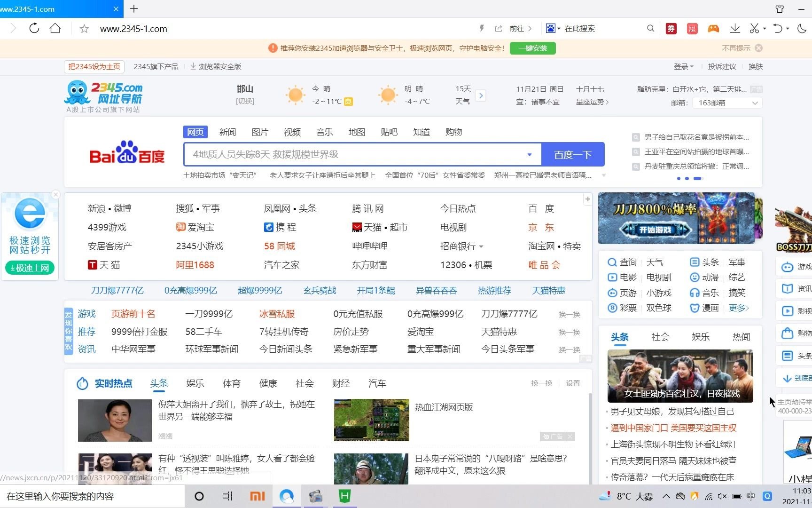This screenshot has width=812, height=508.
Task: Open 浏览器安全版 download link
Action: tap(216, 66)
